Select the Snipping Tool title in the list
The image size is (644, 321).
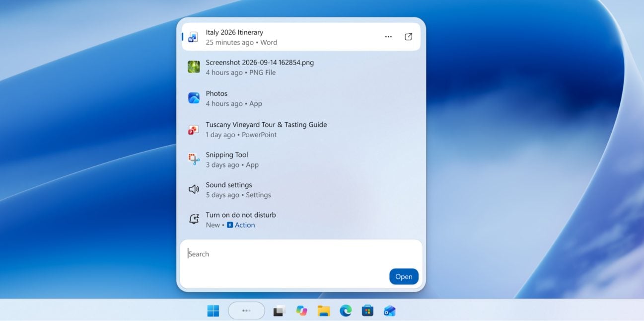tap(227, 155)
